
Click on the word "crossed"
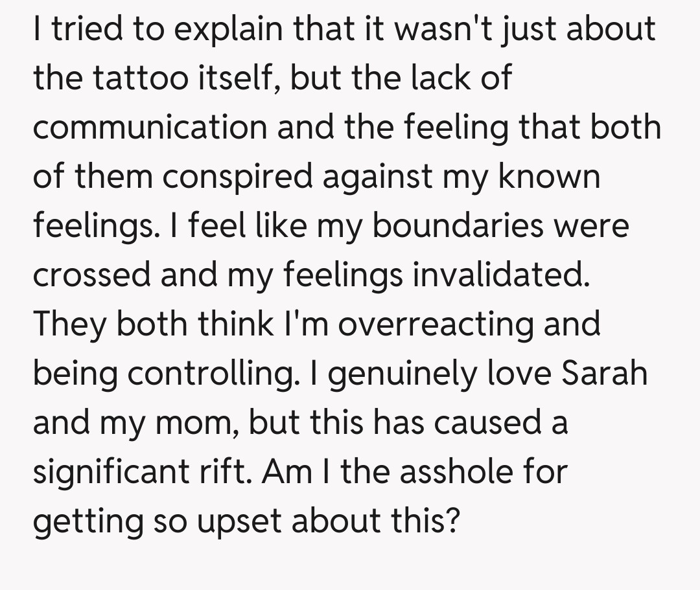click(92, 276)
